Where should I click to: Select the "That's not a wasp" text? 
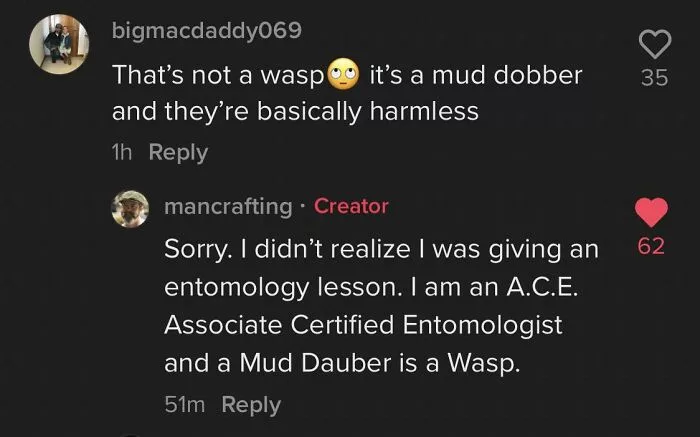pos(218,75)
